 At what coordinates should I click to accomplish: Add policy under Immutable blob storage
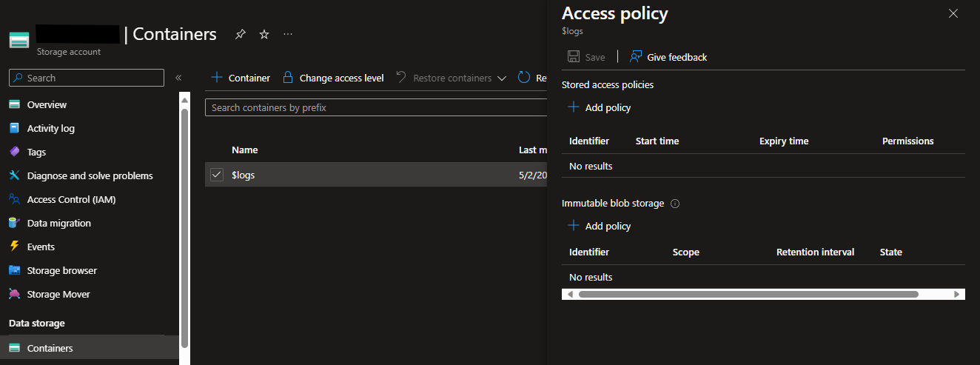point(600,226)
